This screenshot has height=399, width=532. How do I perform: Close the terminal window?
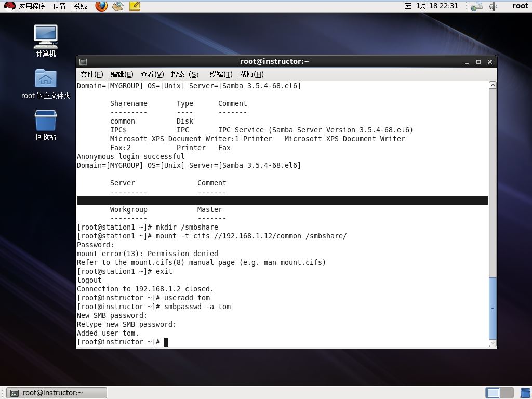click(489, 62)
